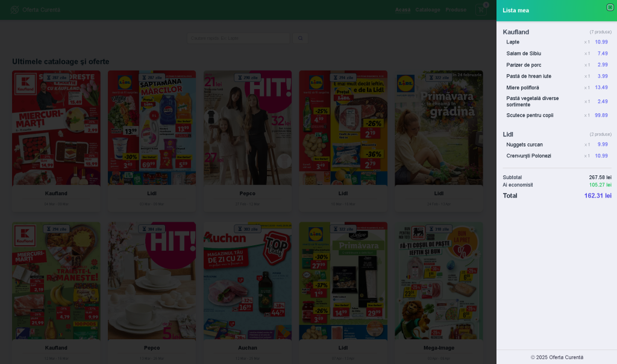Image resolution: width=617 pixels, height=364 pixels.
Task: Open Lidl Primăvara în grădină catalog
Action: click(439, 128)
